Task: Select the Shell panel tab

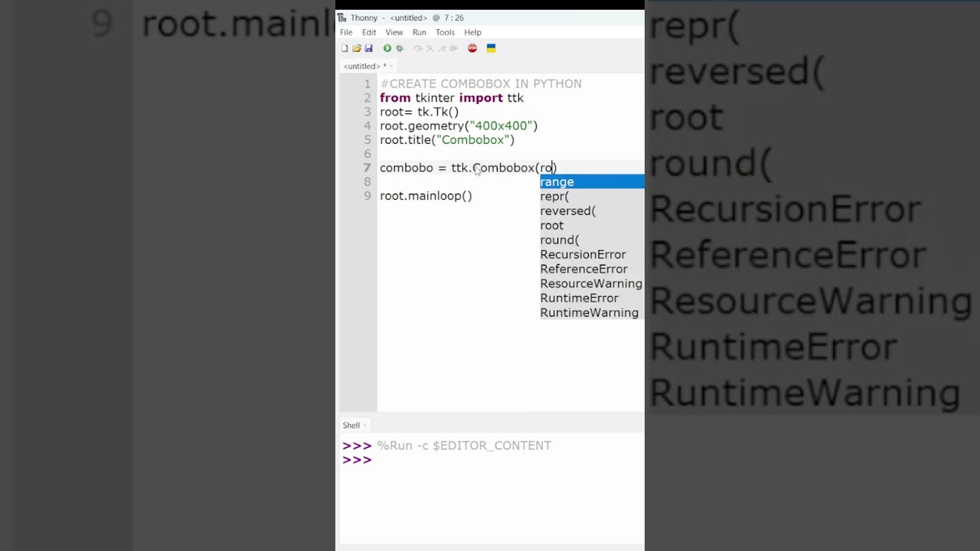Action: 351,425
